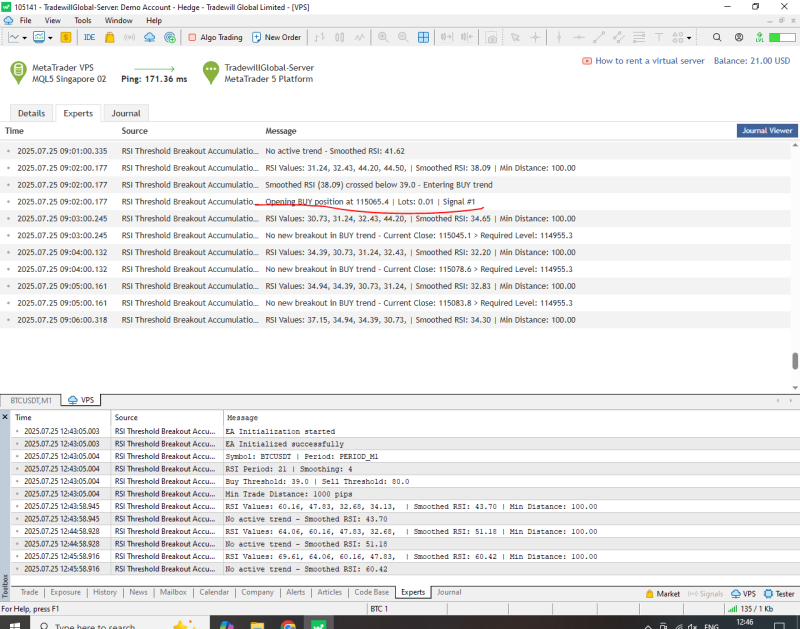Open the View menu
The height and width of the screenshot is (629, 800).
pos(53,20)
